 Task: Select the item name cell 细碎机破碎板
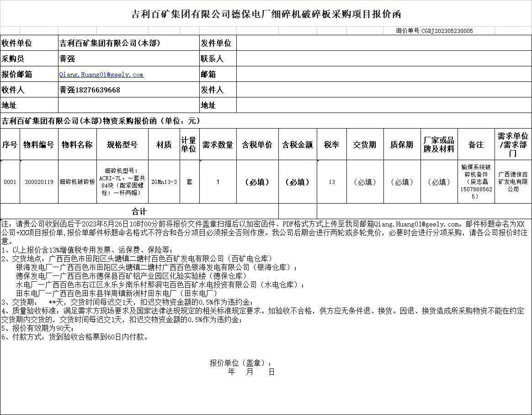(77, 182)
